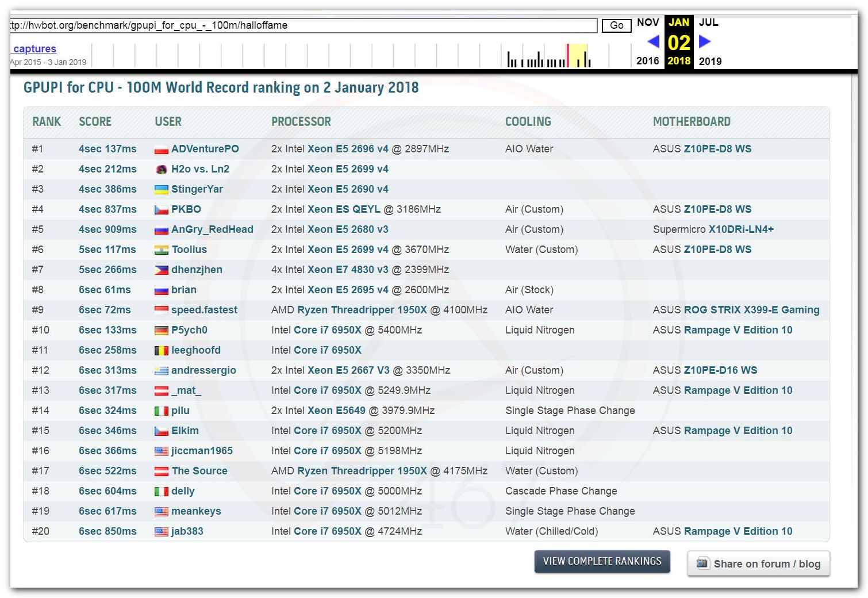This screenshot has width=868, height=598.
Task: Open jab383's 6sec 850ms score
Action: [107, 531]
